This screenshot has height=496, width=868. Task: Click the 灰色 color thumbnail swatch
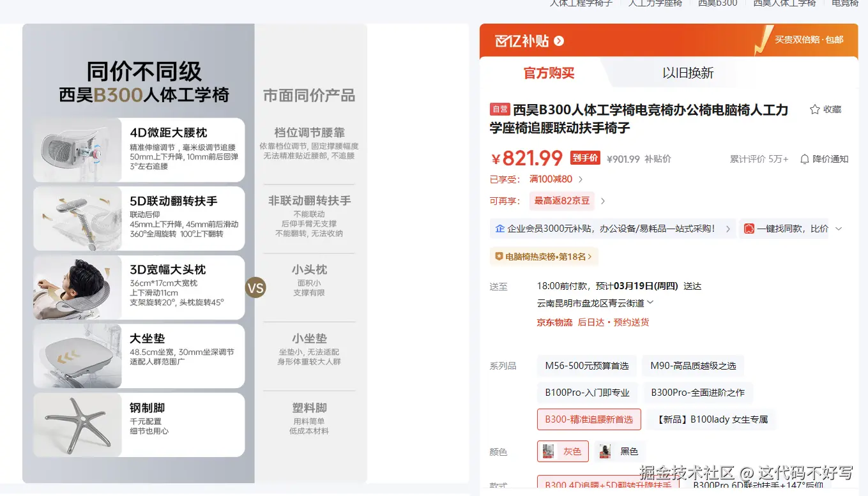pos(548,451)
